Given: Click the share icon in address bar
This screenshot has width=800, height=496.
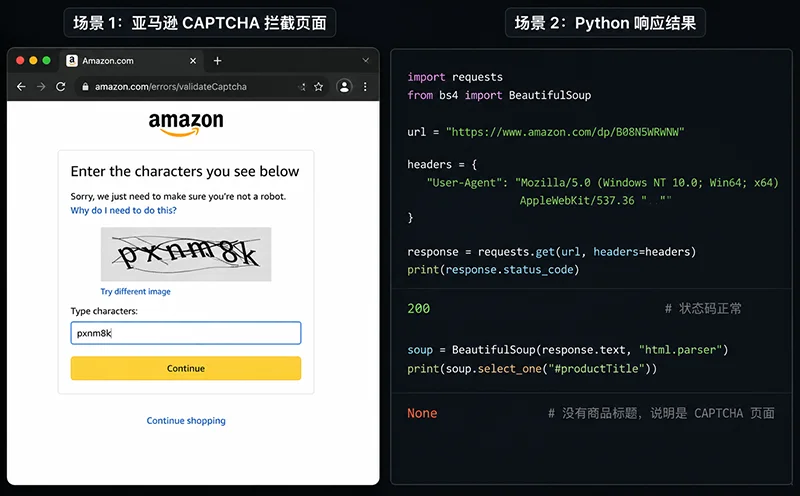Looking at the screenshot, I should click(x=302, y=87).
